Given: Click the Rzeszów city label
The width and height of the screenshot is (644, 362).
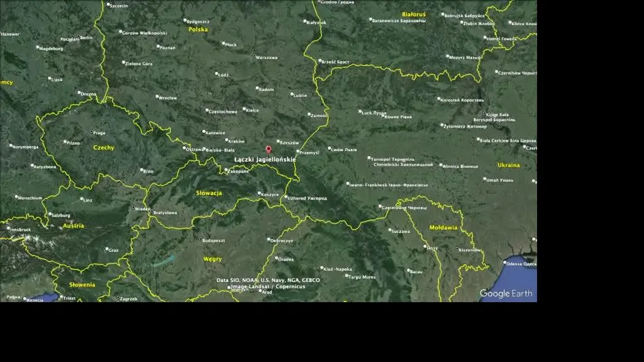Looking at the screenshot, I should click(x=289, y=143).
